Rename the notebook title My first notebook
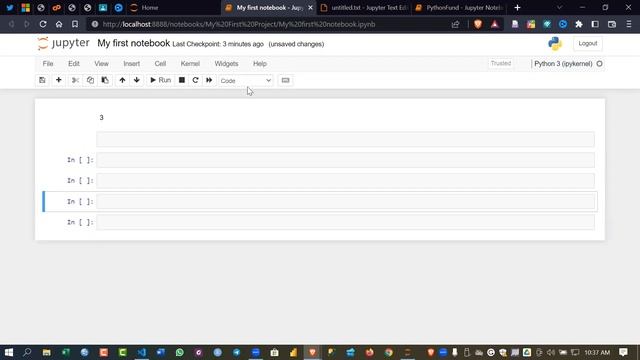The height and width of the screenshot is (360, 640). 133,43
